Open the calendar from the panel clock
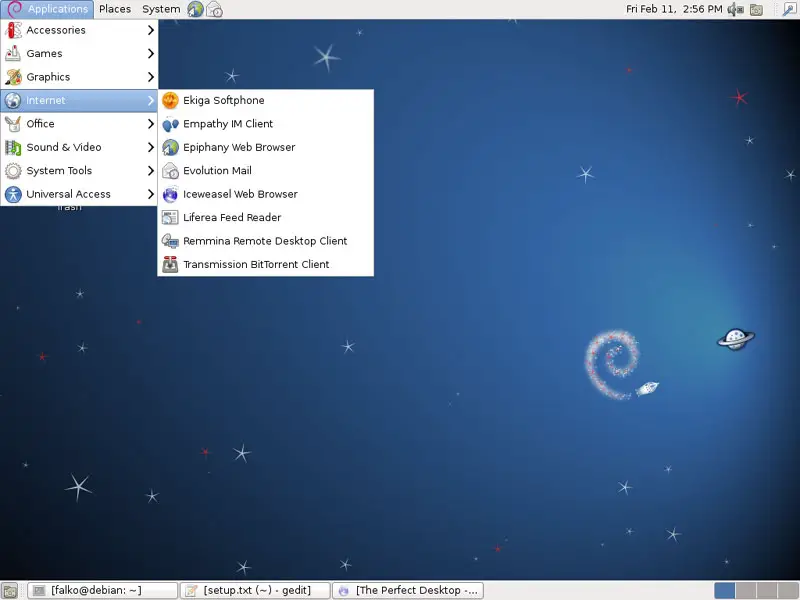Screen dimensions: 800x600 [674, 9]
